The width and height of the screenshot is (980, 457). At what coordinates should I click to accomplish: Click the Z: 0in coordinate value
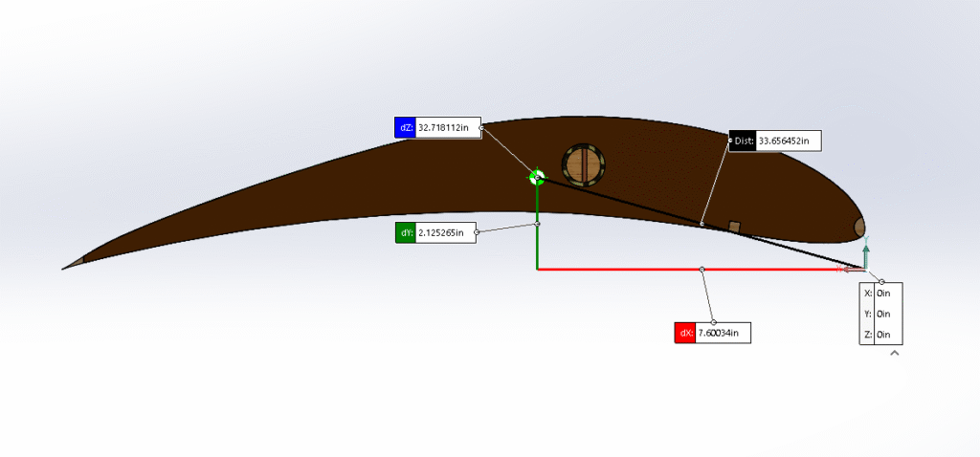pos(887,334)
